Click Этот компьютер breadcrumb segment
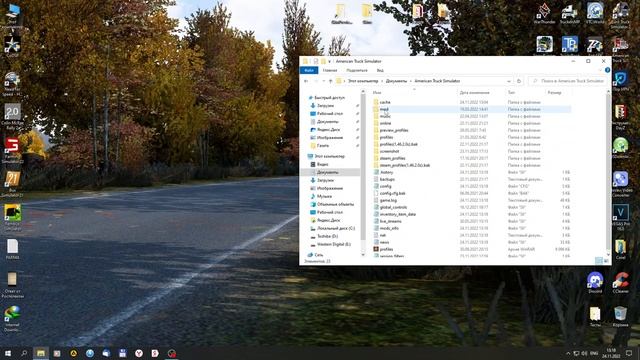640x360 pixels. (x=363, y=81)
